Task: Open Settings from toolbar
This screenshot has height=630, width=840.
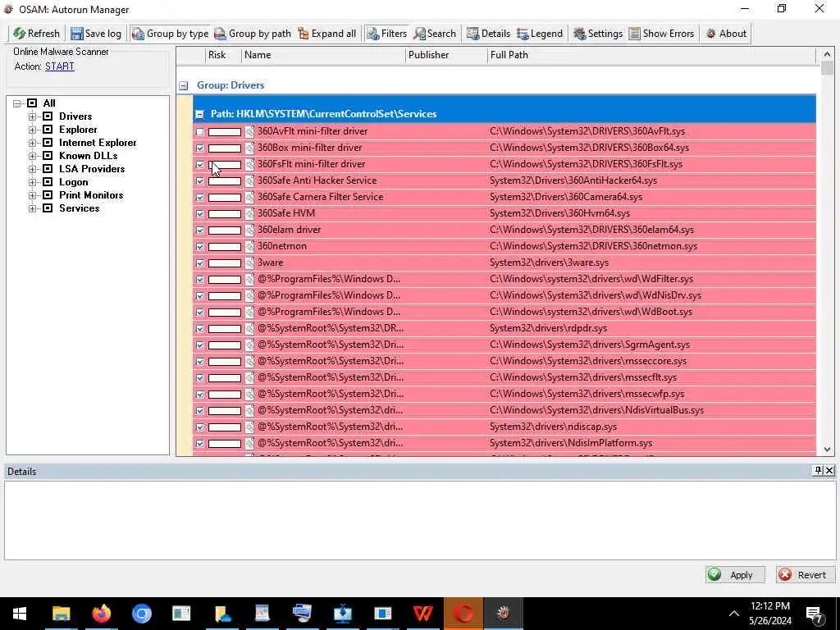Action: point(598,33)
